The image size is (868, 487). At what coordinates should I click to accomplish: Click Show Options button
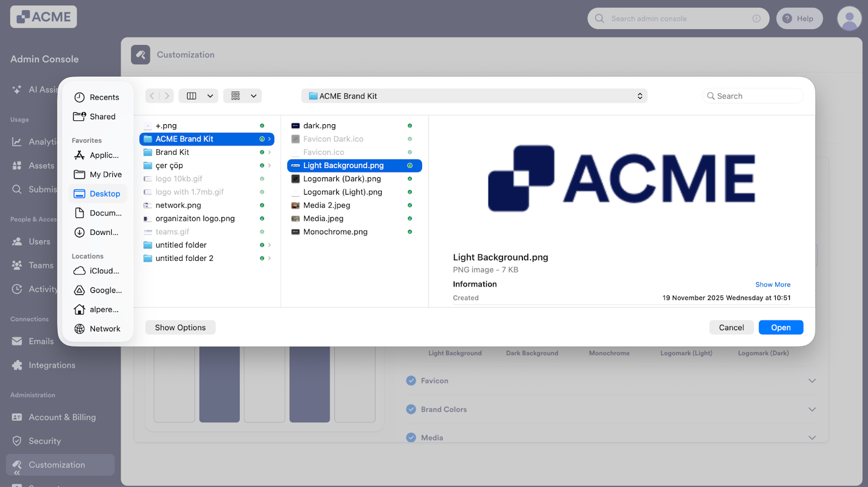(x=180, y=328)
